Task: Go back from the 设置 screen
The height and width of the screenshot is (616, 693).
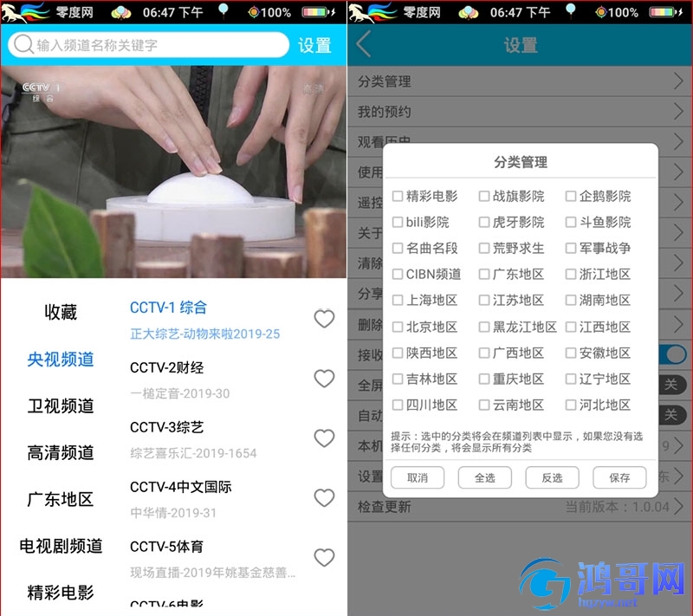Action: pyautogui.click(x=364, y=45)
